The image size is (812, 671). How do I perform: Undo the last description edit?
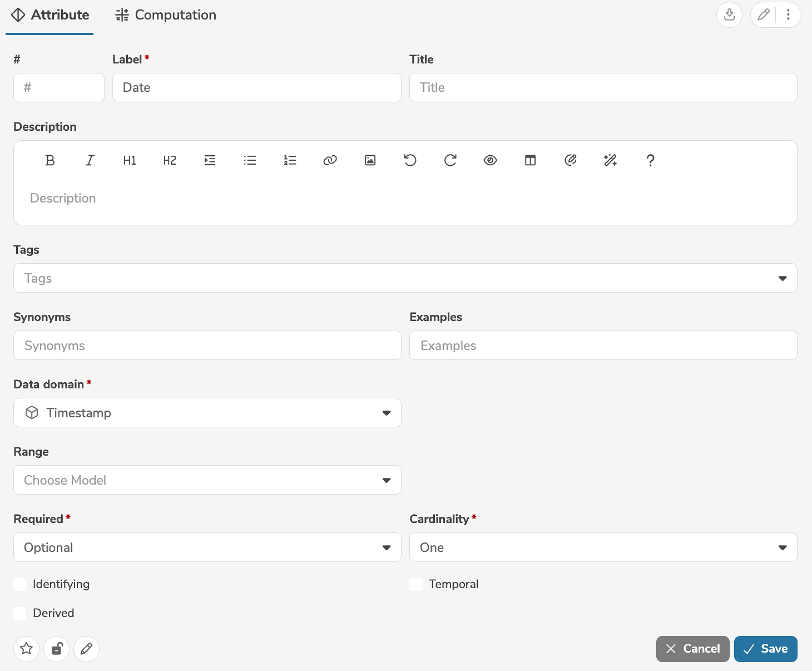[410, 161]
